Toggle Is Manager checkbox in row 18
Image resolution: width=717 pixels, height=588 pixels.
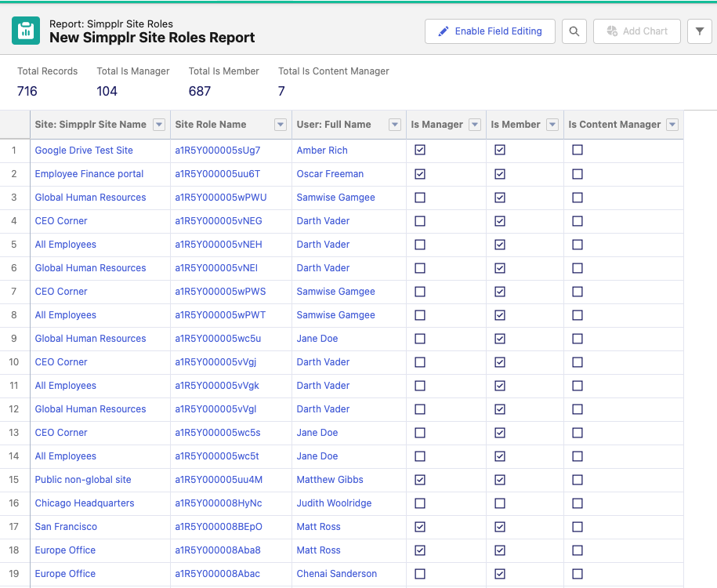(420, 550)
